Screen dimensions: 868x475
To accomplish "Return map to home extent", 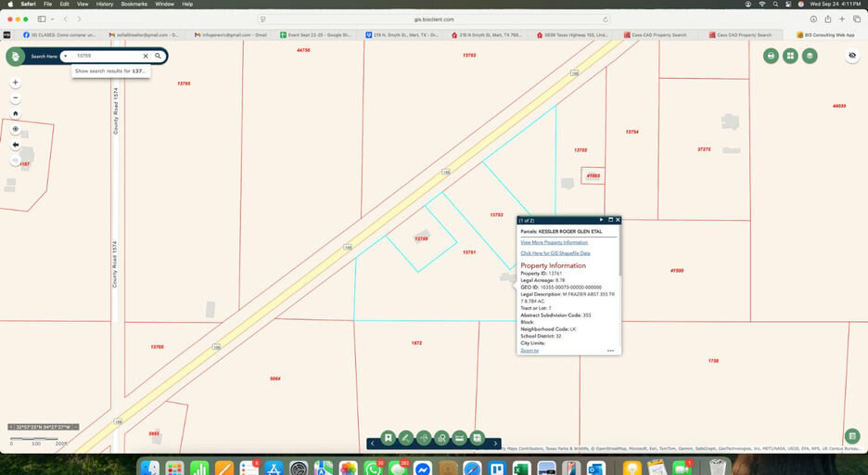I will point(16,113).
